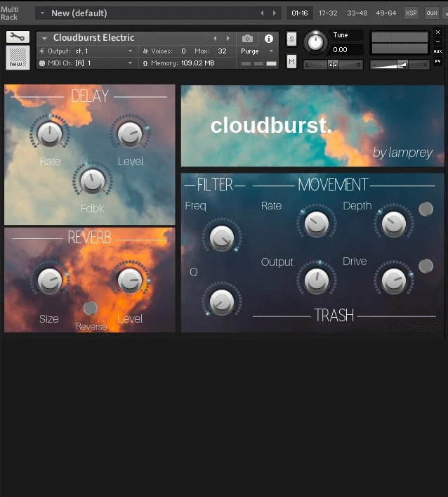
Task: Click the Movement Depth knob
Action: pos(393,224)
